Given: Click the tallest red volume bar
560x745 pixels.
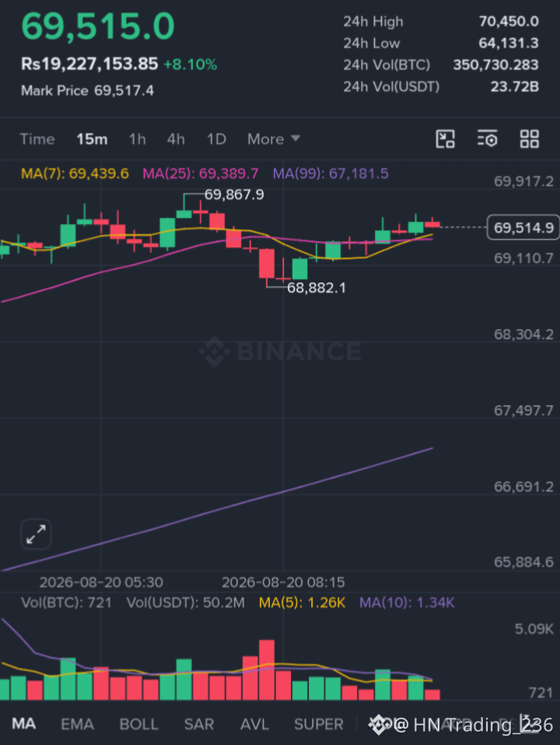Looking at the screenshot, I should click(267, 670).
